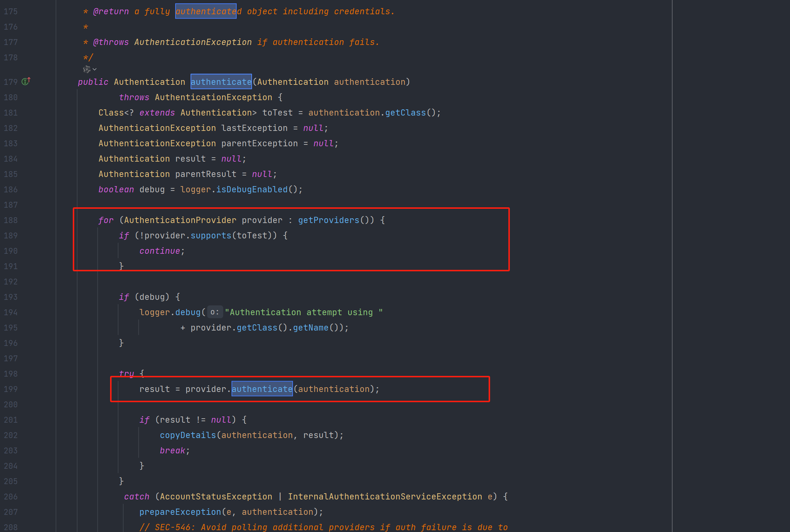This screenshot has width=790, height=532.
Task: Click the supports method call on line 189
Action: coord(211,235)
